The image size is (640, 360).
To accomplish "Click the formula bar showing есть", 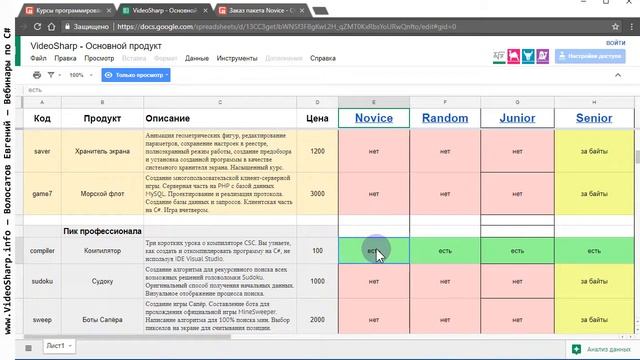I will (327, 90).
